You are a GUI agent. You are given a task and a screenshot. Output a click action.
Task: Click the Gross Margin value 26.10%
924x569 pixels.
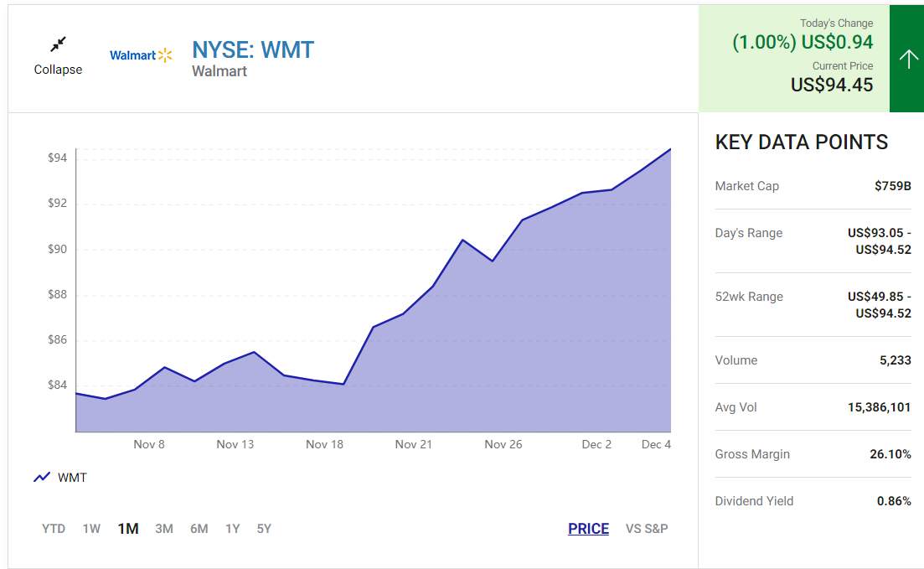(x=890, y=454)
